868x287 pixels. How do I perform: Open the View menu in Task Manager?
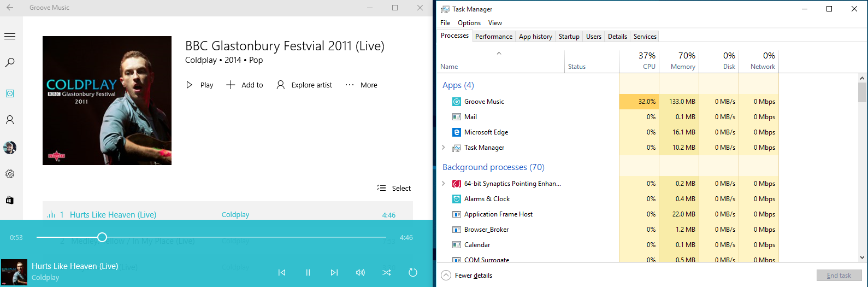click(x=495, y=23)
